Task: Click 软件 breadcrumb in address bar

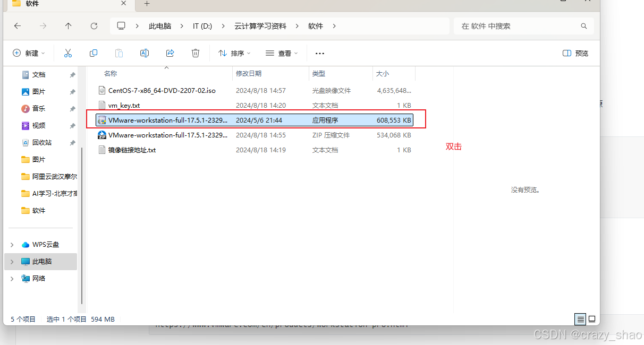Action: (x=316, y=26)
